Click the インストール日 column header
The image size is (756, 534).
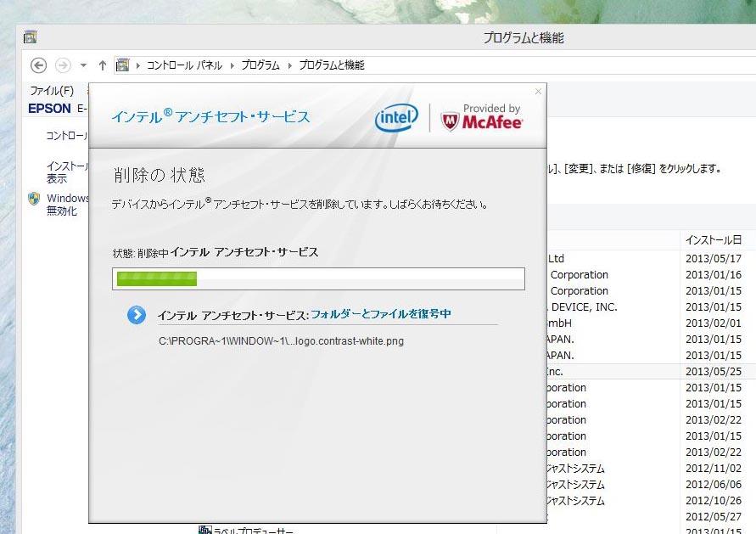[x=713, y=239]
